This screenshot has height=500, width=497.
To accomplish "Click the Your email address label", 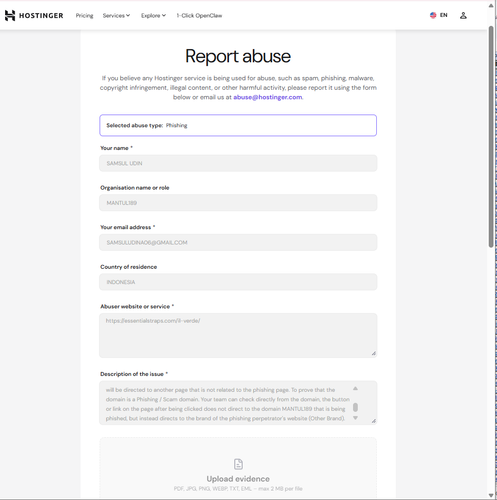I will pyautogui.click(x=128, y=227).
